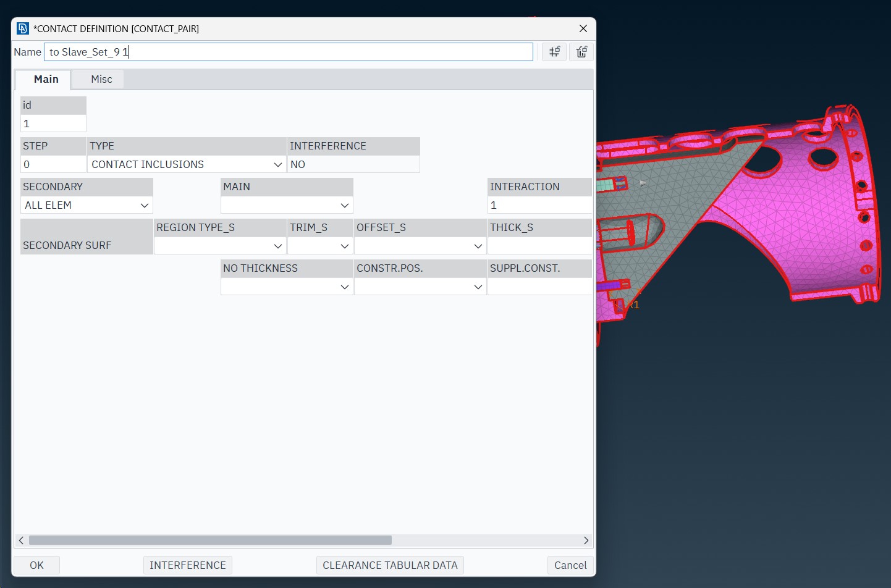This screenshot has width=891, height=588.
Task: Click the left arrow of horizontal scrollbar
Action: (21, 540)
